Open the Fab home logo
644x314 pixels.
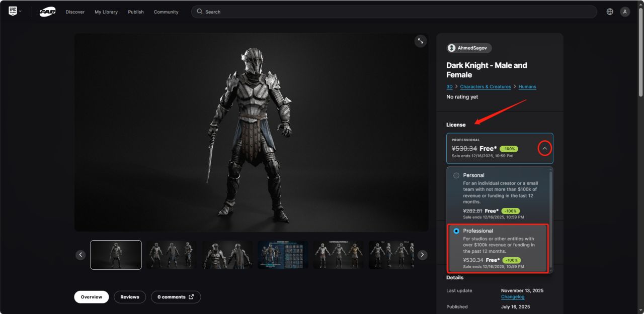[47, 12]
